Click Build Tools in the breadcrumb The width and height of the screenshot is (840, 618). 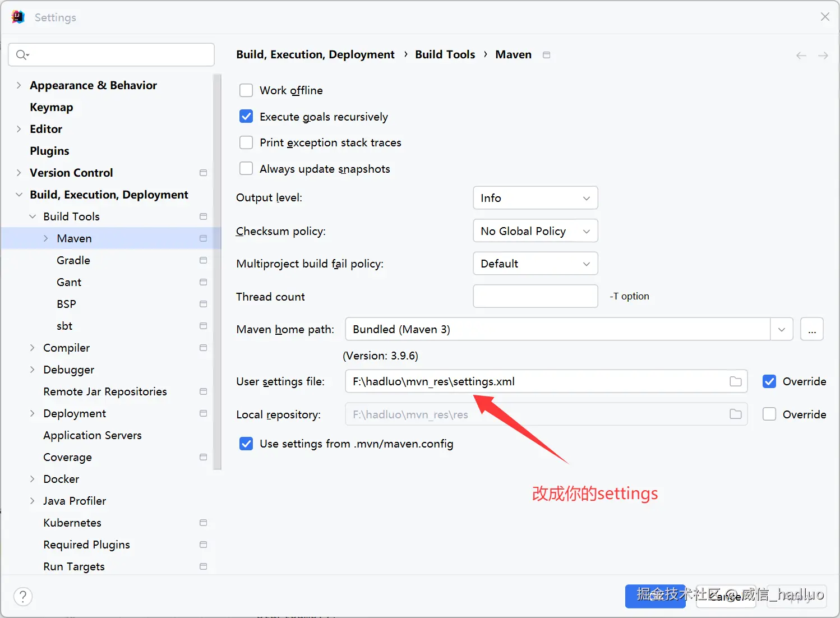pos(445,54)
